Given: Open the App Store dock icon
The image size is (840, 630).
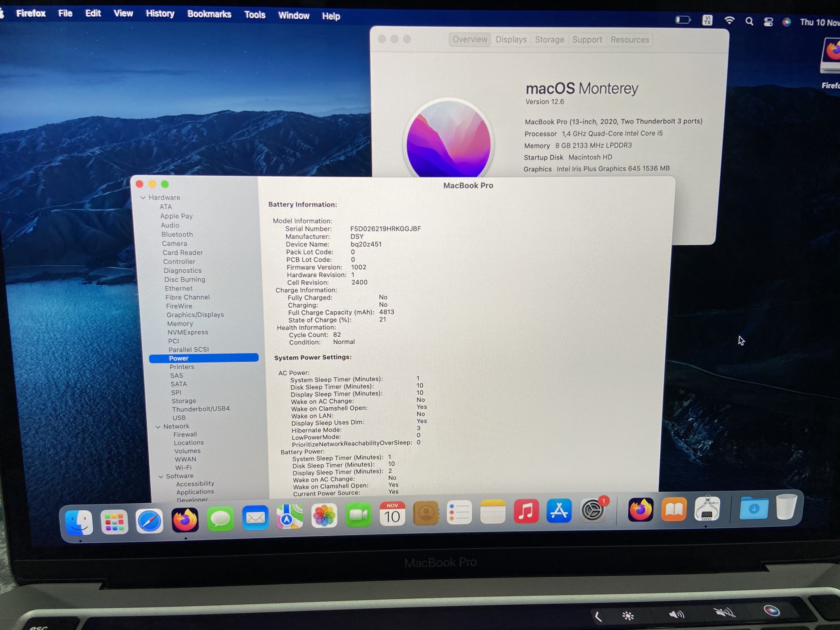Looking at the screenshot, I should (559, 511).
